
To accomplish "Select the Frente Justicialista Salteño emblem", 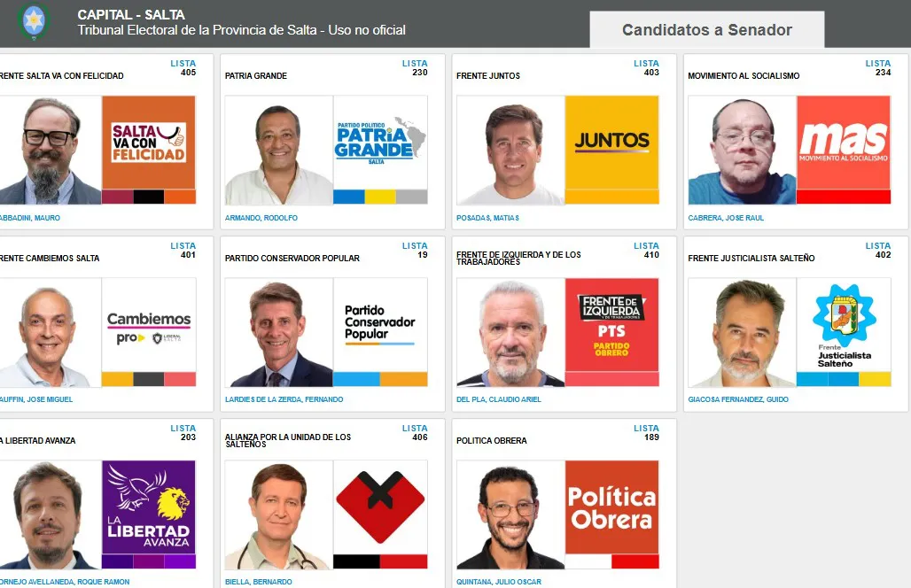I will pos(844,325).
